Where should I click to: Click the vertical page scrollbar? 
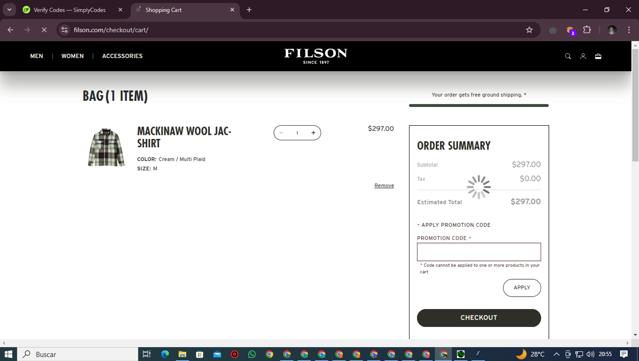635,106
